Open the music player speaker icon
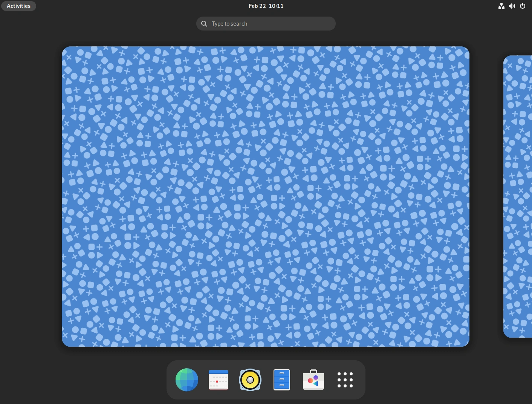The width and height of the screenshot is (532, 404). pyautogui.click(x=250, y=380)
